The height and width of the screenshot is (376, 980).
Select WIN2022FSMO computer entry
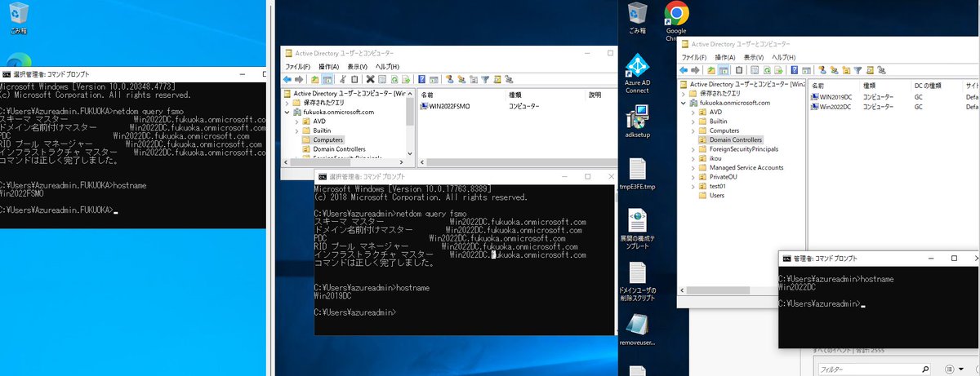point(446,106)
